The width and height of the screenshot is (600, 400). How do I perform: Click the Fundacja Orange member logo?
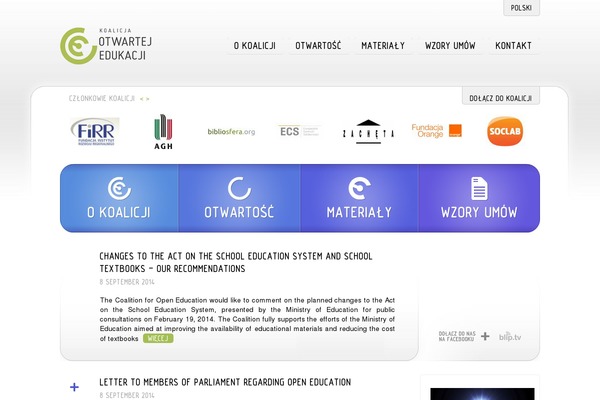pyautogui.click(x=437, y=131)
